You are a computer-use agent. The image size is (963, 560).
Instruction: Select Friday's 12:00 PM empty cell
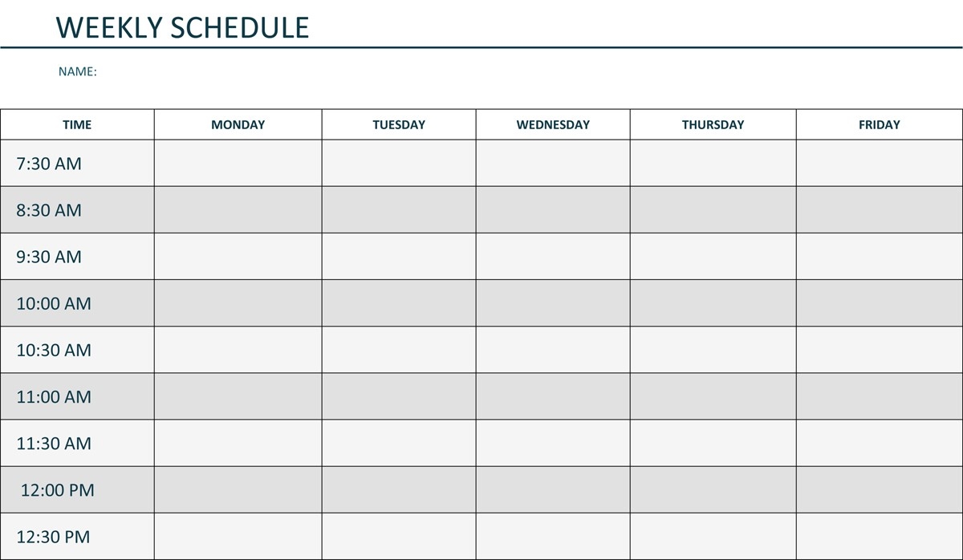tap(880, 489)
